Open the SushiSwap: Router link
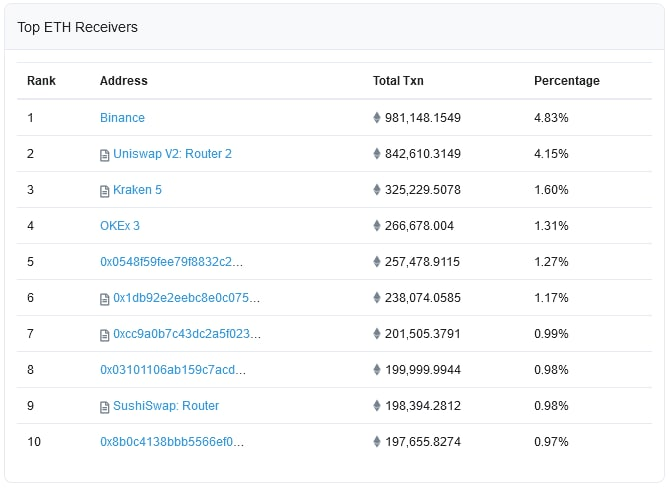Viewport: 670px width, 490px height. point(166,406)
